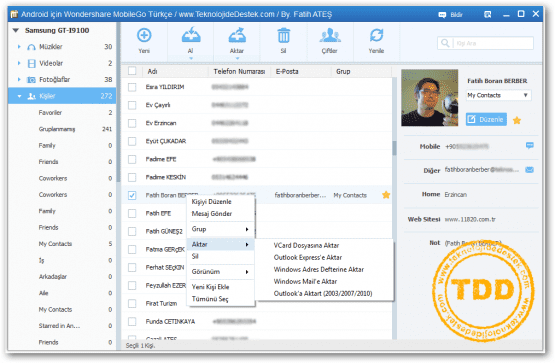Click the Yenile refresh icon
555x363 pixels.
pos(376,35)
